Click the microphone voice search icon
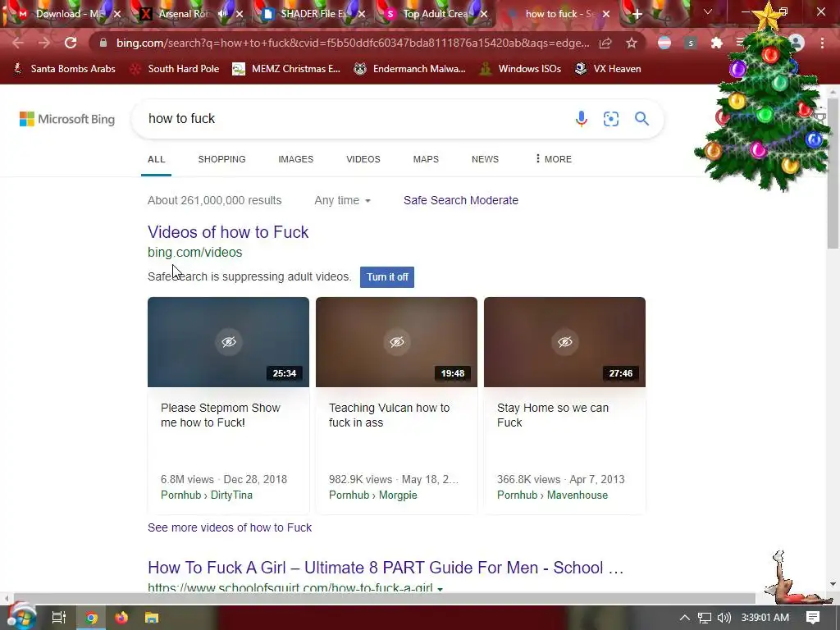This screenshot has width=840, height=630. 582,118
